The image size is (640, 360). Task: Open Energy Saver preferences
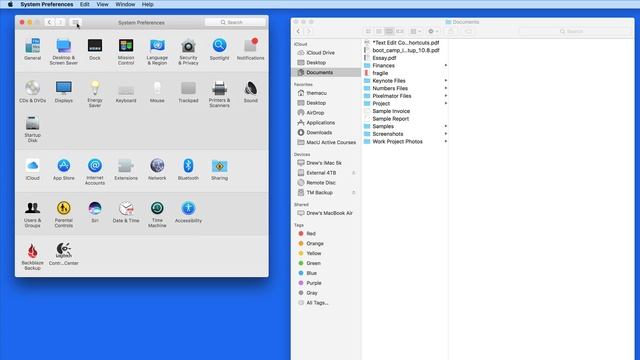[x=95, y=94]
